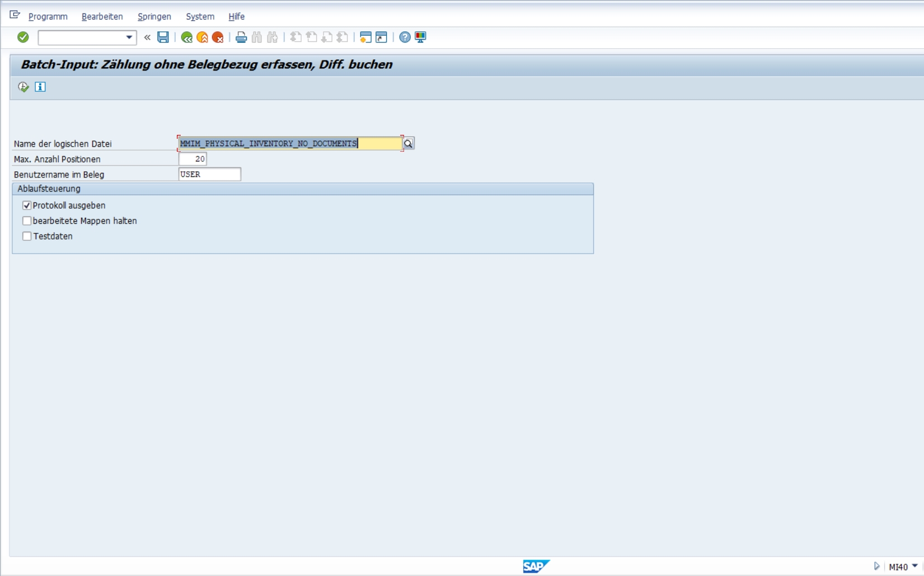
Task: Expand status bar with triangle arrow
Action: click(x=876, y=566)
